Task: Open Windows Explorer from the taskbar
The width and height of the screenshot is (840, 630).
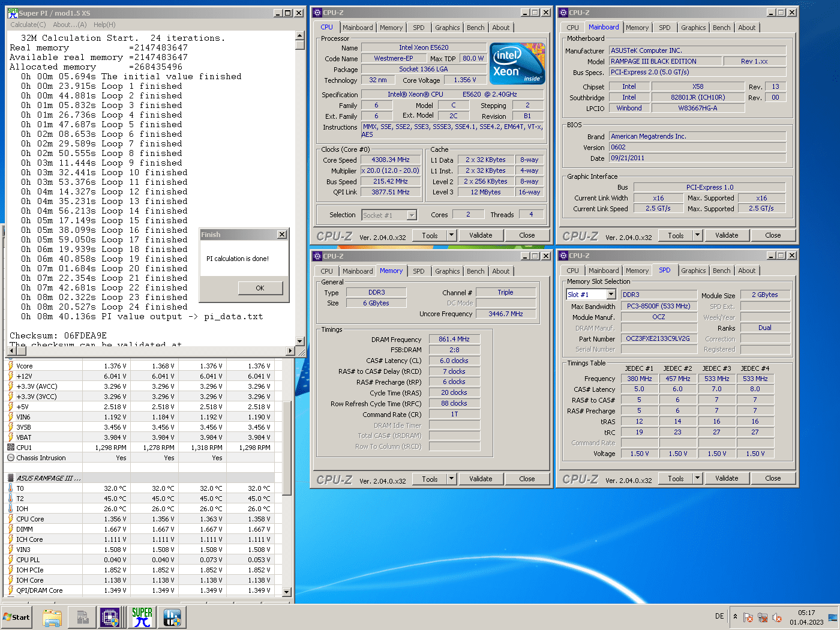Action: pos(52,617)
